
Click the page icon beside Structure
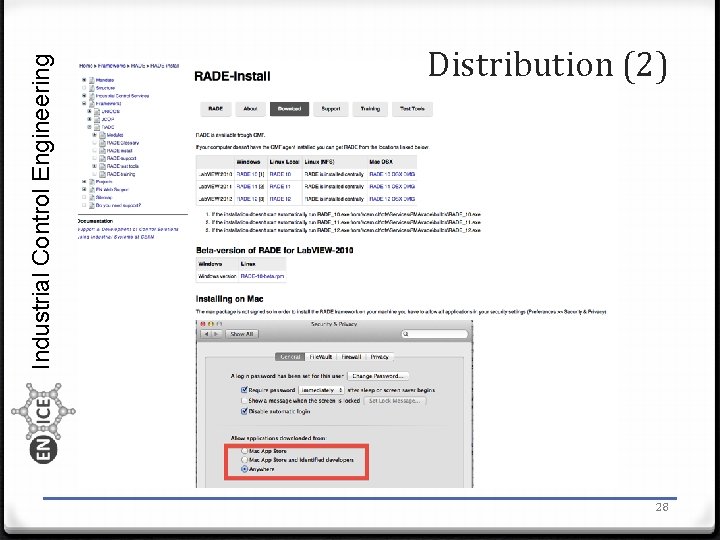[x=91, y=88]
